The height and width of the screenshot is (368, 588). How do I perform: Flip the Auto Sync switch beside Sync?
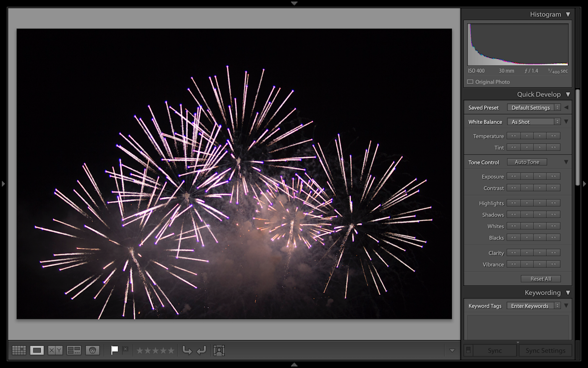pos(468,350)
